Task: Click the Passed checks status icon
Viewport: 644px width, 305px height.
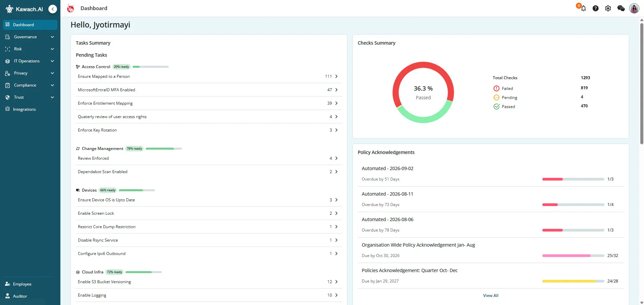Action: (496, 106)
